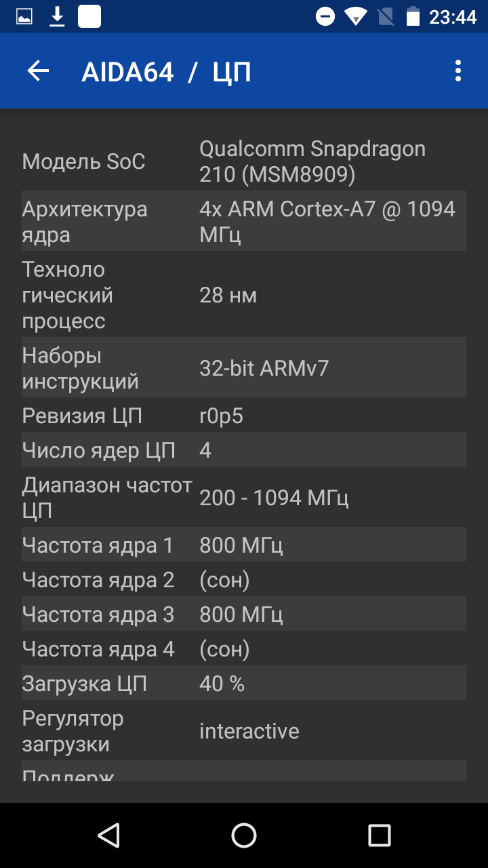Tap the Wi-Fi status icon
488x868 pixels.
(356, 16)
